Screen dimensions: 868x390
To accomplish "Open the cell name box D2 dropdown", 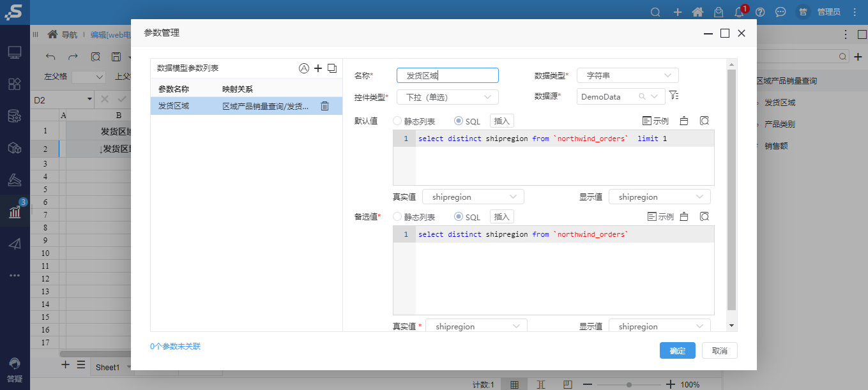I will point(89,100).
